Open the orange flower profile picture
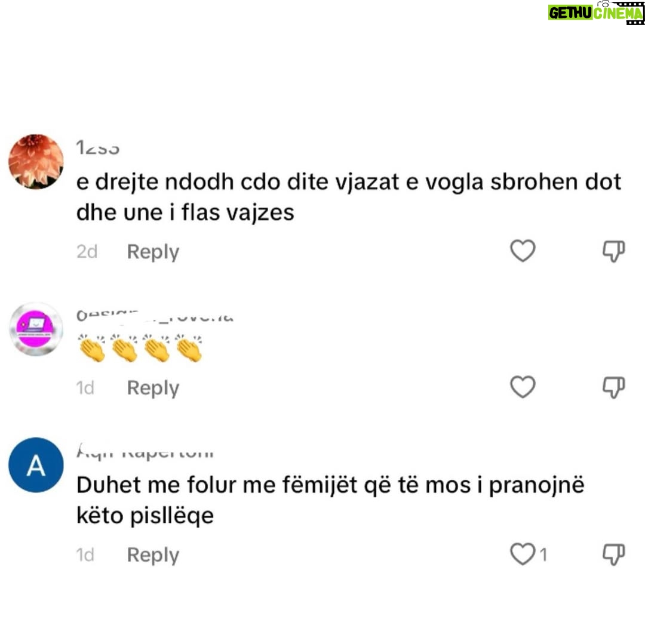Viewport: 645px width, 644px height. click(x=36, y=162)
